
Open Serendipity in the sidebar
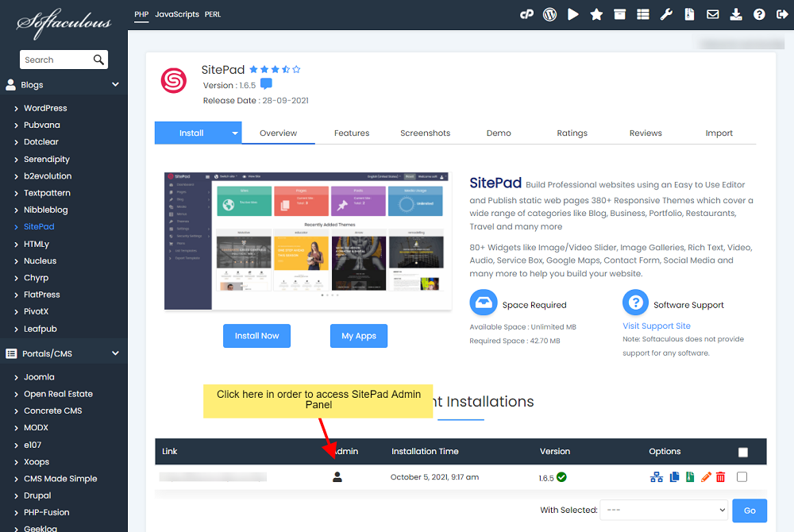(47, 159)
